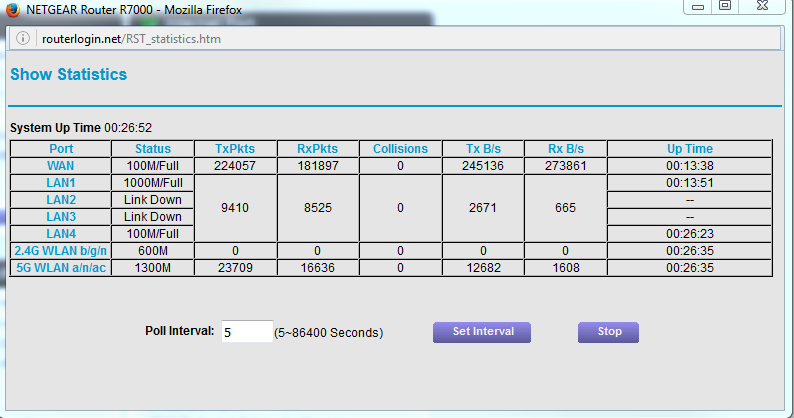Click WAN RxPkts value 181897
The image size is (794, 418).
click(317, 166)
